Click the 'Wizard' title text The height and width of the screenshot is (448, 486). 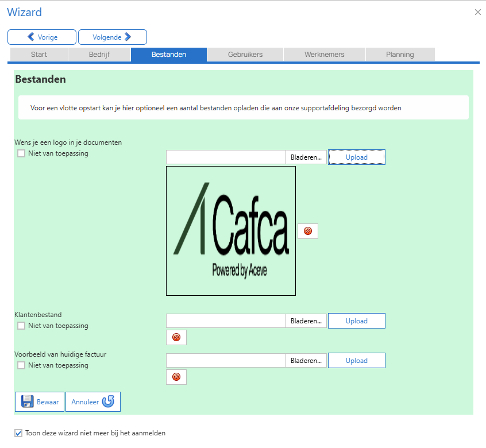click(25, 12)
